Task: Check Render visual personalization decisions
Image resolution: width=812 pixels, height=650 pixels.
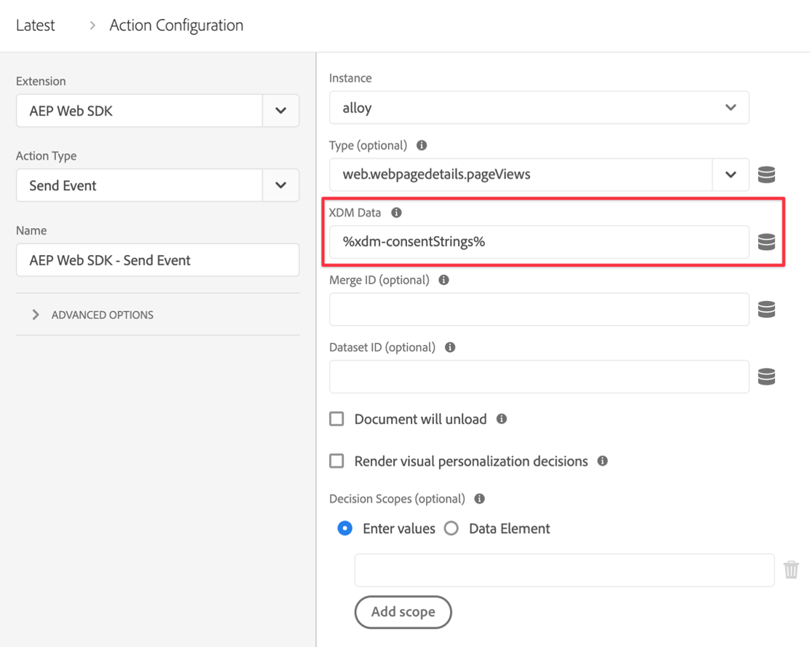Action: (336, 461)
